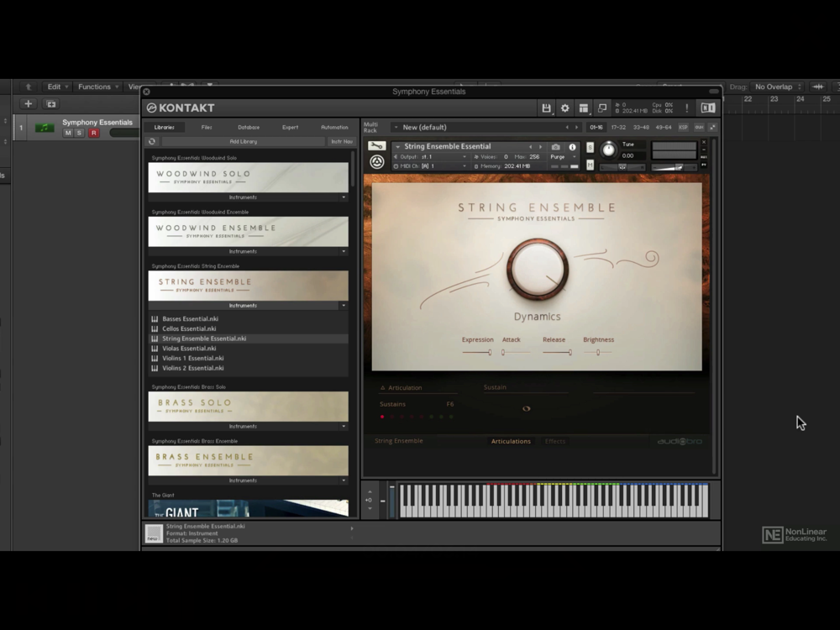
Task: Remove instrument with the X in instrument header
Action: [x=704, y=143]
